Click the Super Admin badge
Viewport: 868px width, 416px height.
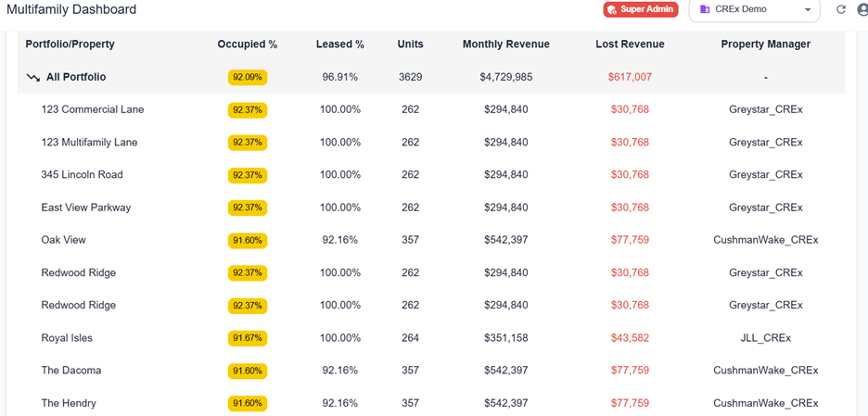[641, 9]
